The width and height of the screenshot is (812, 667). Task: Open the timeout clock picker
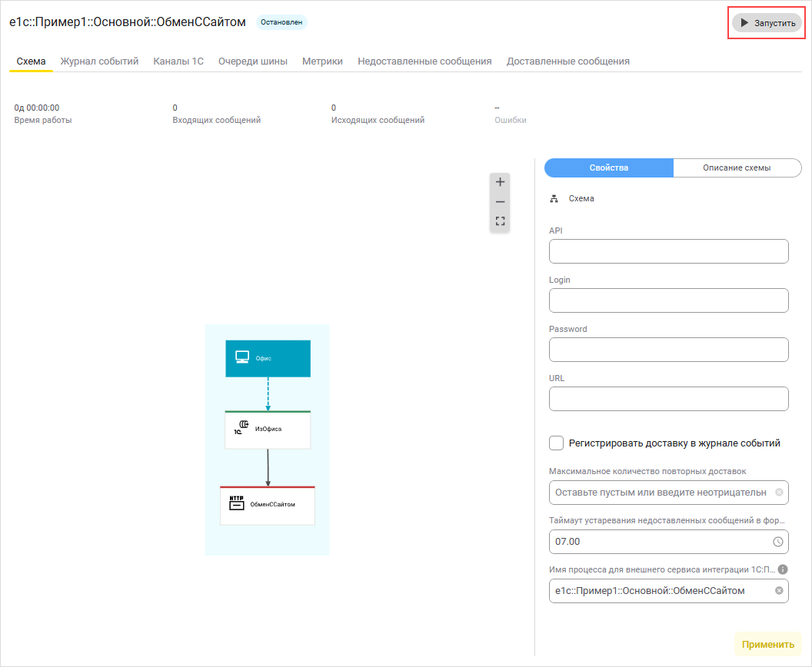click(x=778, y=542)
